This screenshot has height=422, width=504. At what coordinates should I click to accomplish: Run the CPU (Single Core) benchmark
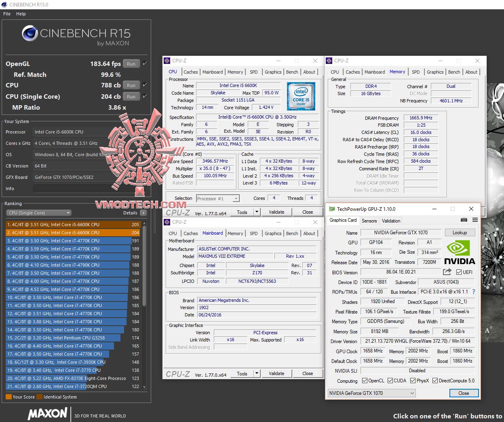[x=131, y=97]
